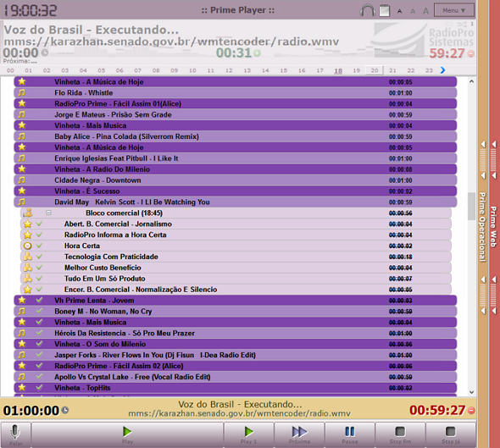
Task: Click upper arrow handle above Prime Operacional
Action: click(x=483, y=160)
